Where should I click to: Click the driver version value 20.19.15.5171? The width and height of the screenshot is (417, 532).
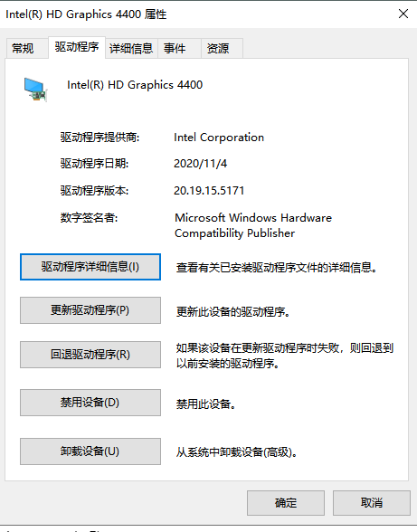[x=209, y=191]
